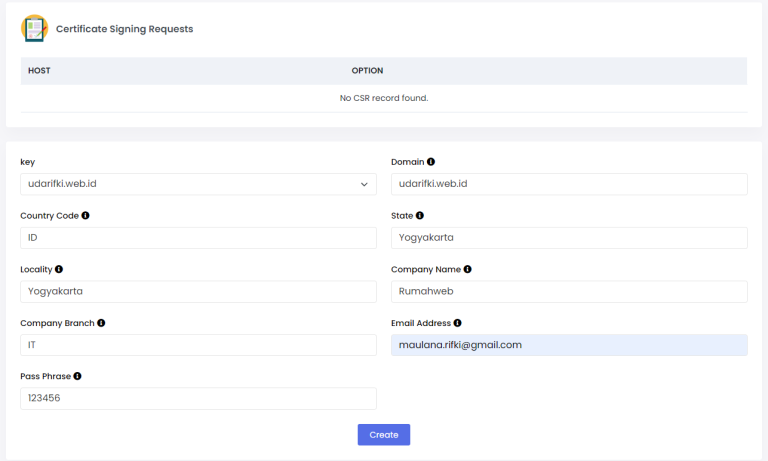Select the Country Code field containing ID
The width and height of the screenshot is (768, 461).
click(198, 238)
